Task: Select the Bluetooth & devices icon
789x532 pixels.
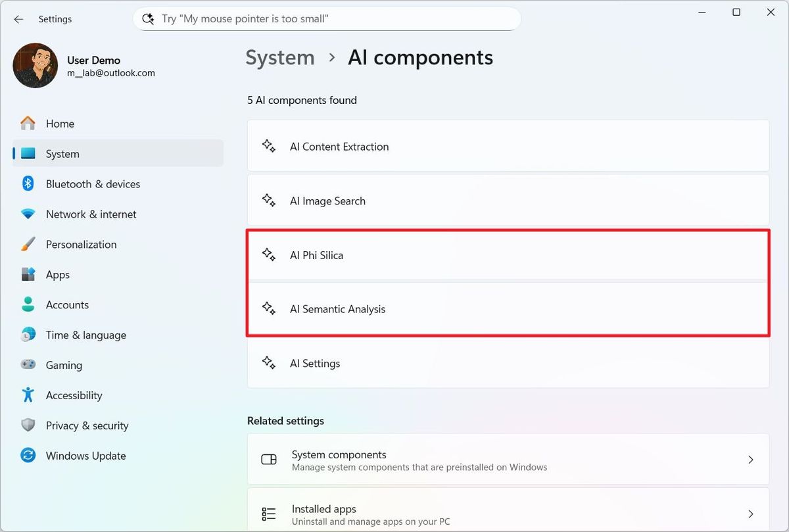Action: (28, 183)
